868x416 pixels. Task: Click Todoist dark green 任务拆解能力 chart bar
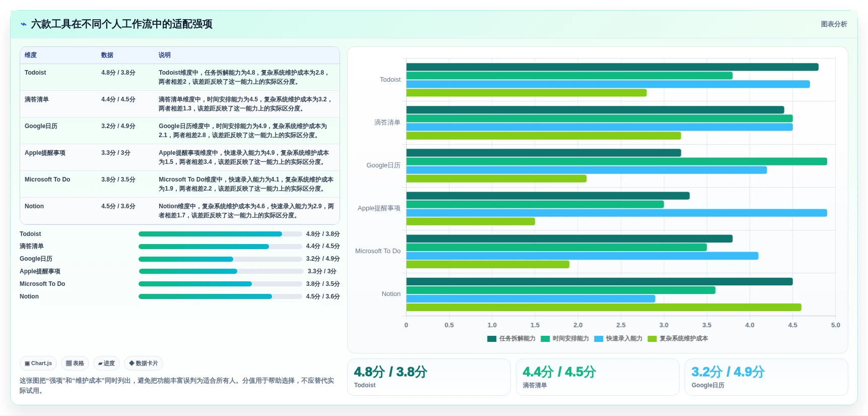[613, 67]
